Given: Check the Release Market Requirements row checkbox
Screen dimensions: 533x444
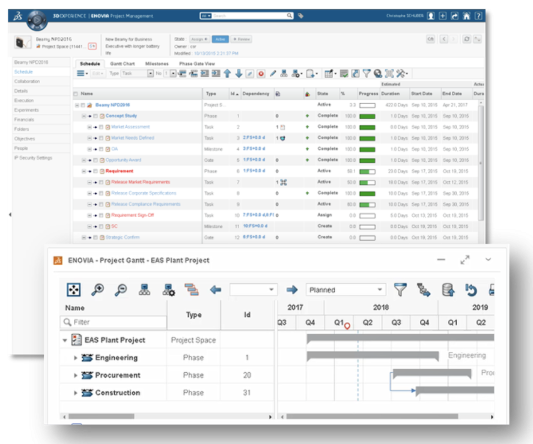Looking at the screenshot, I should pos(101,183).
